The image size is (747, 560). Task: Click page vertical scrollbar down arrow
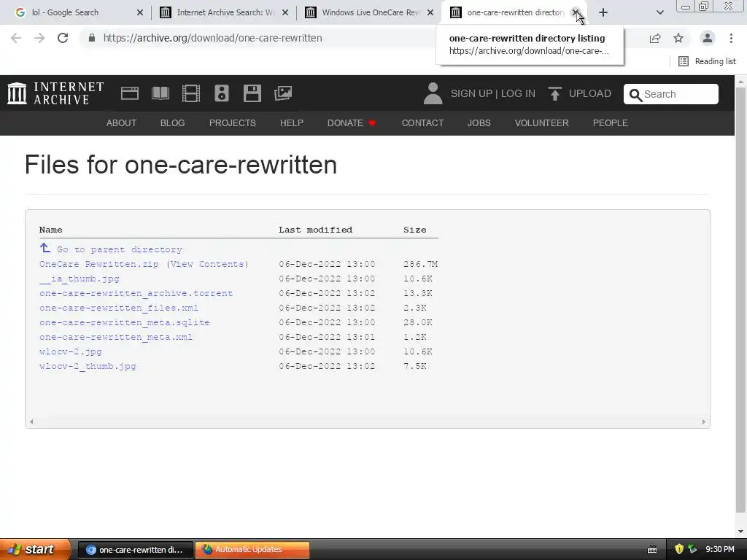(x=741, y=532)
